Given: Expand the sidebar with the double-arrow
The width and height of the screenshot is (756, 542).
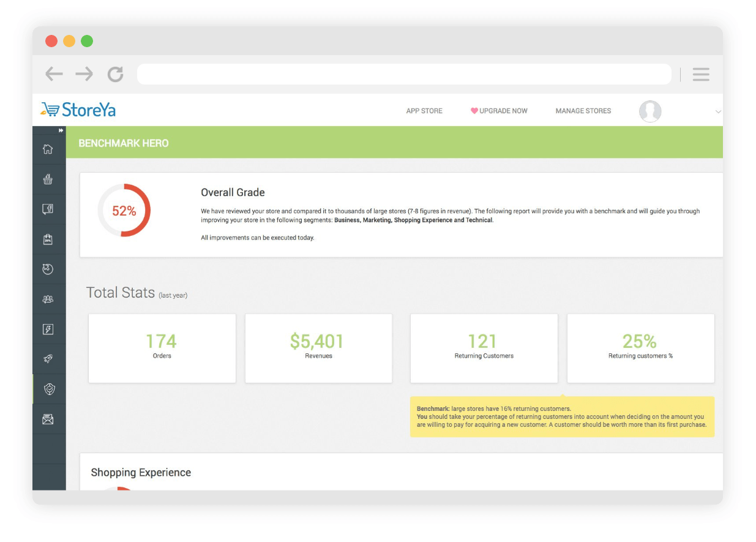Looking at the screenshot, I should pos(61,130).
